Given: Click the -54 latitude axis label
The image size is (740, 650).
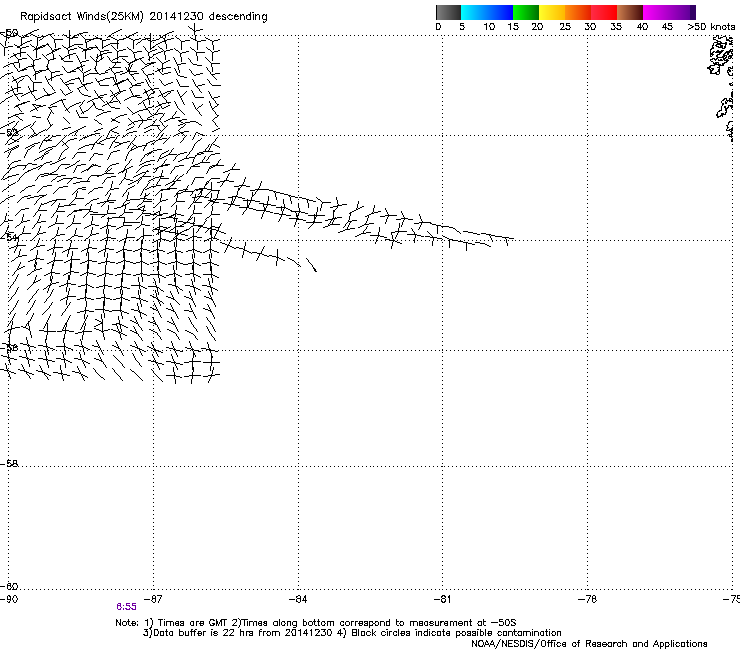Looking at the screenshot, I should (x=10, y=237).
